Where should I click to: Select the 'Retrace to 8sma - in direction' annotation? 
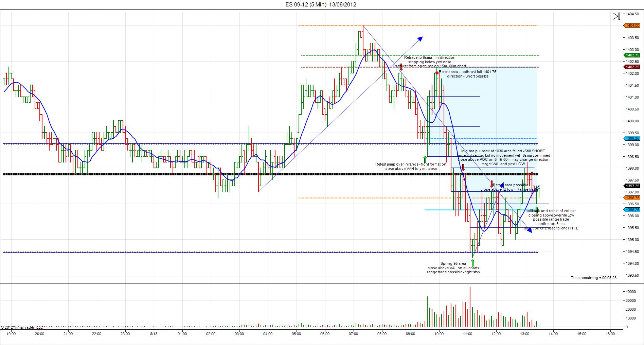(430, 57)
